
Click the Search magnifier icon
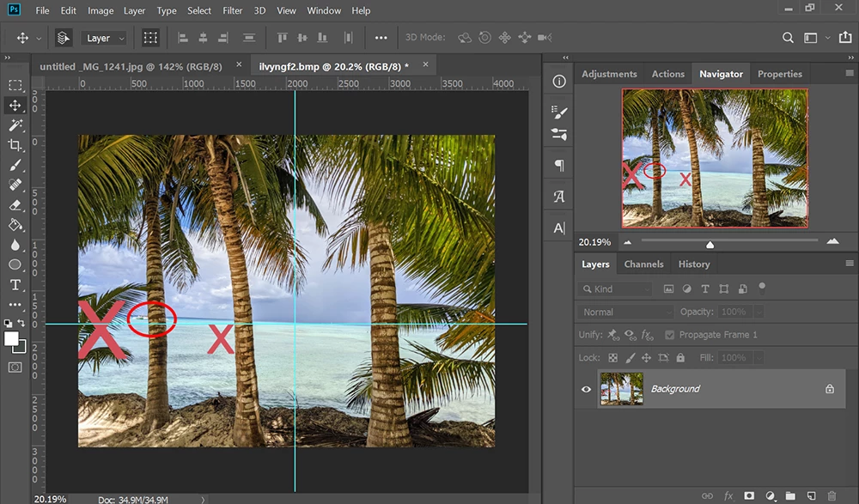[788, 38]
